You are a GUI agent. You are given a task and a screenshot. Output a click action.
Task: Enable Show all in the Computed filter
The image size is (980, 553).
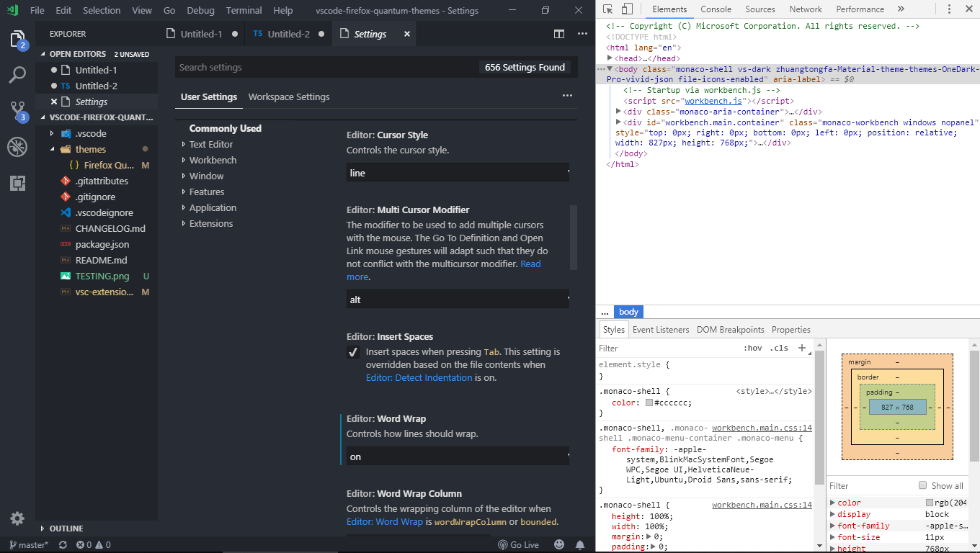[x=923, y=485]
